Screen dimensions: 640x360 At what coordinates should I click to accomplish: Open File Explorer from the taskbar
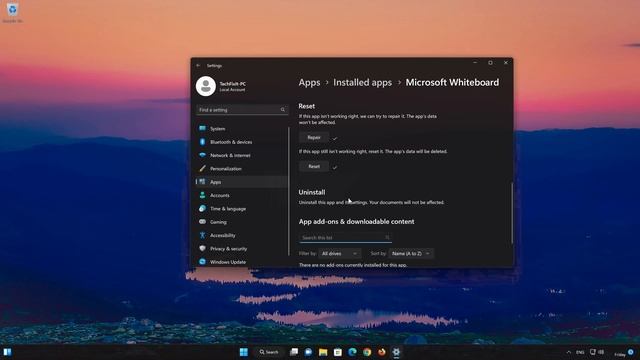(x=323, y=352)
